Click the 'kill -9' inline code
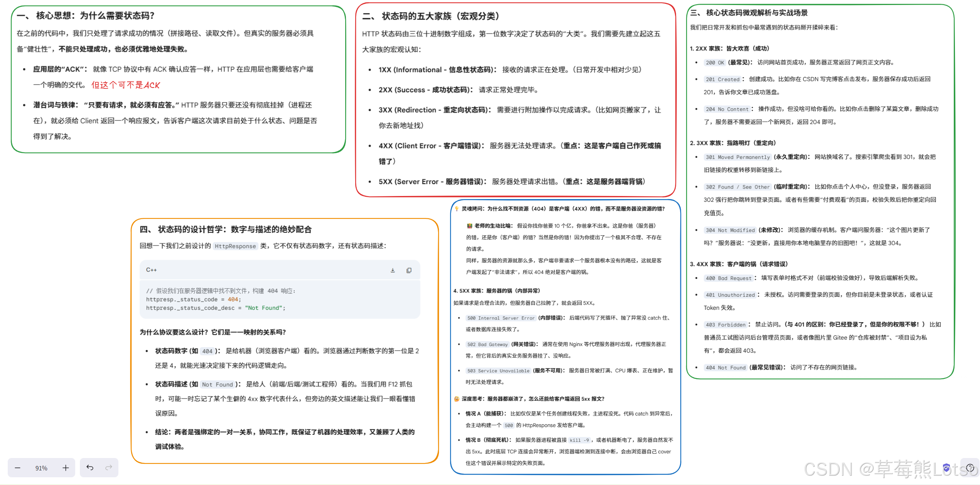 (580, 440)
